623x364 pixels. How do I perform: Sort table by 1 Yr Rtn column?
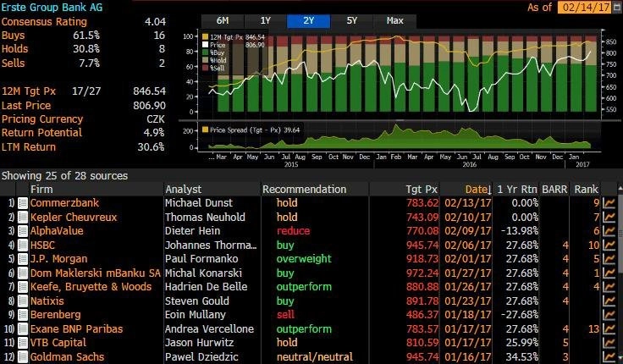[517, 190]
